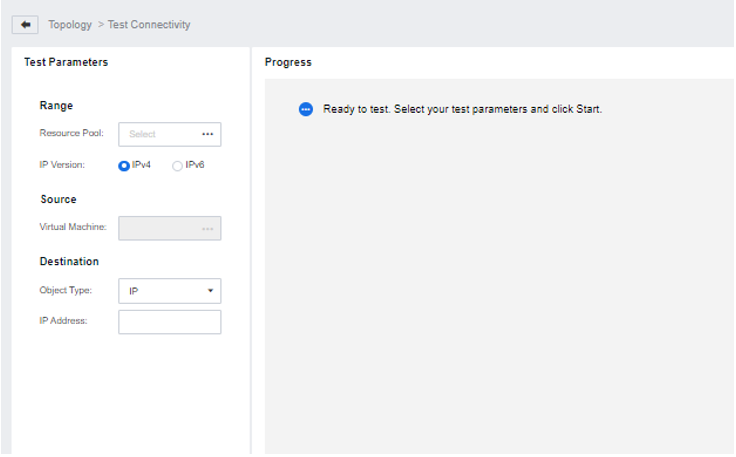Select the IPv6 radio button

[x=177, y=166]
